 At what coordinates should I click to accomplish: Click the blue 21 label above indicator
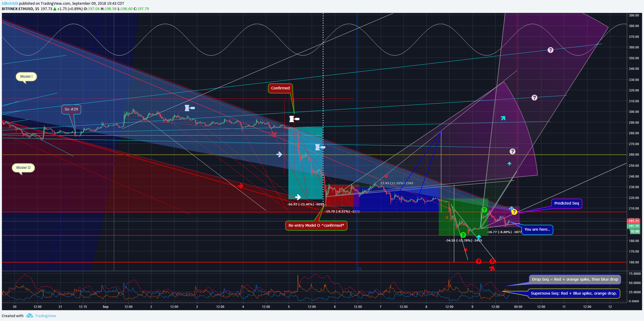pyautogui.click(x=360, y=269)
